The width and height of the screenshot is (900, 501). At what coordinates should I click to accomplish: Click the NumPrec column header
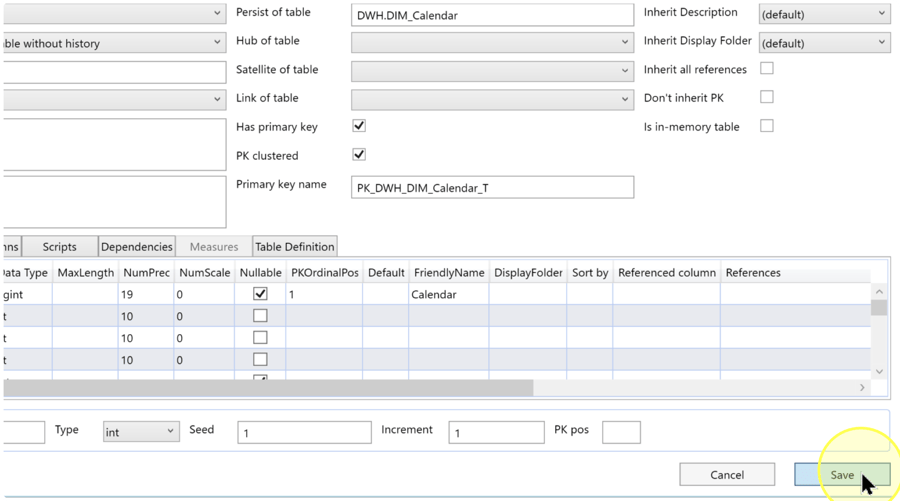(146, 273)
